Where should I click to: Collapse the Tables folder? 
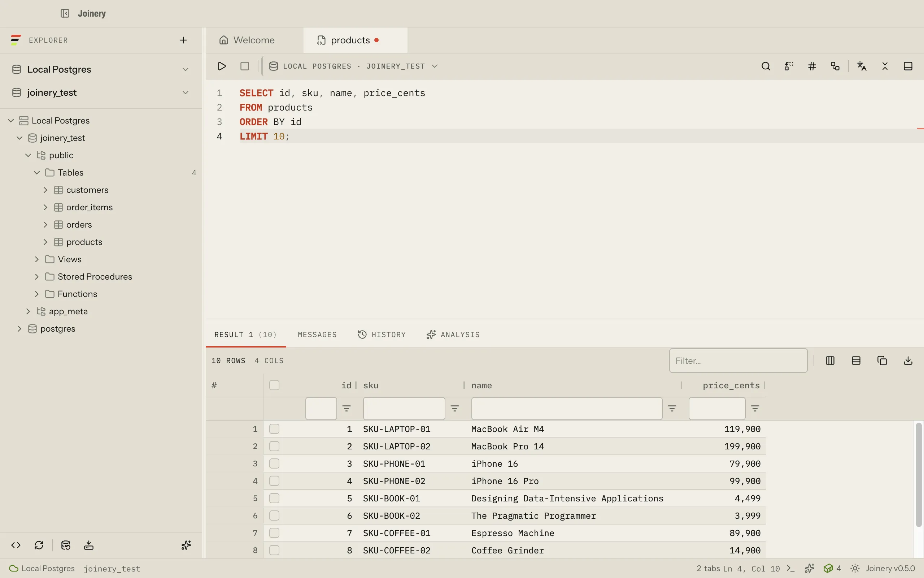click(x=37, y=172)
